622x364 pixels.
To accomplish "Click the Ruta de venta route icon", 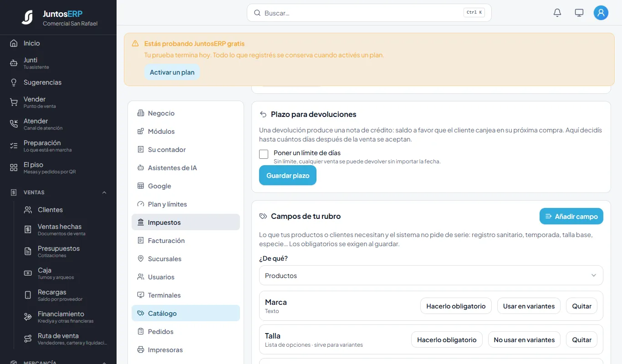I will (28, 339).
